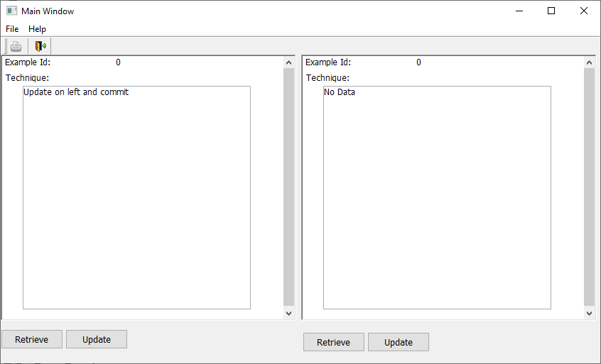
Task: Click the right panel scroll up arrow
Action: (589, 62)
